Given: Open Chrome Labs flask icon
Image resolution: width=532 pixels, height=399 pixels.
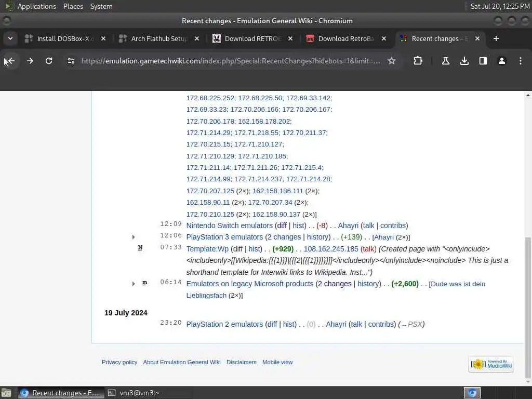Looking at the screenshot, I should [x=445, y=61].
